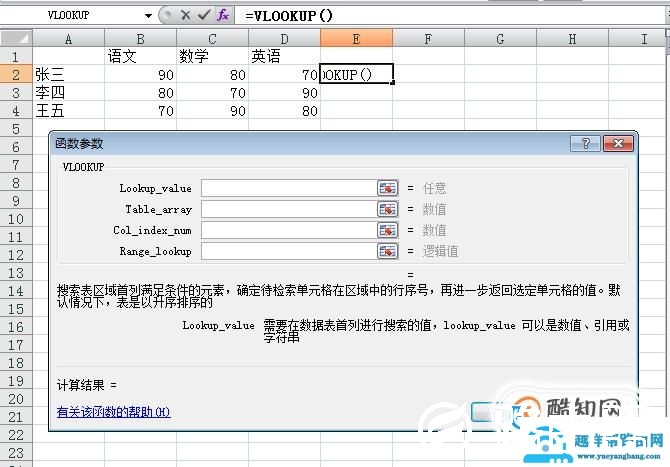
Task: Click cell containing 数学
Action: (212, 56)
